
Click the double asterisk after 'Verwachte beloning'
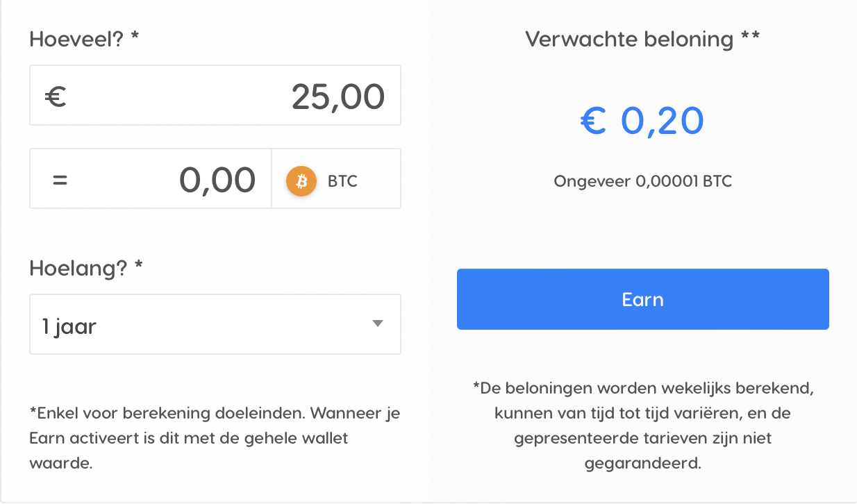click(x=750, y=35)
